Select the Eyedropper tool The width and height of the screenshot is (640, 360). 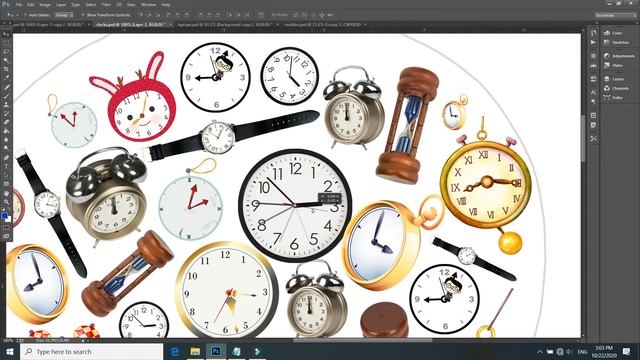[6, 77]
